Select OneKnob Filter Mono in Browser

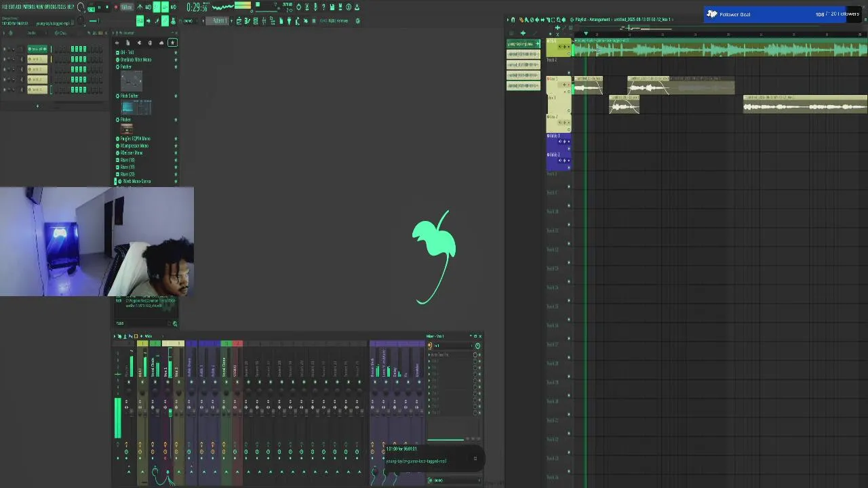click(x=136, y=60)
